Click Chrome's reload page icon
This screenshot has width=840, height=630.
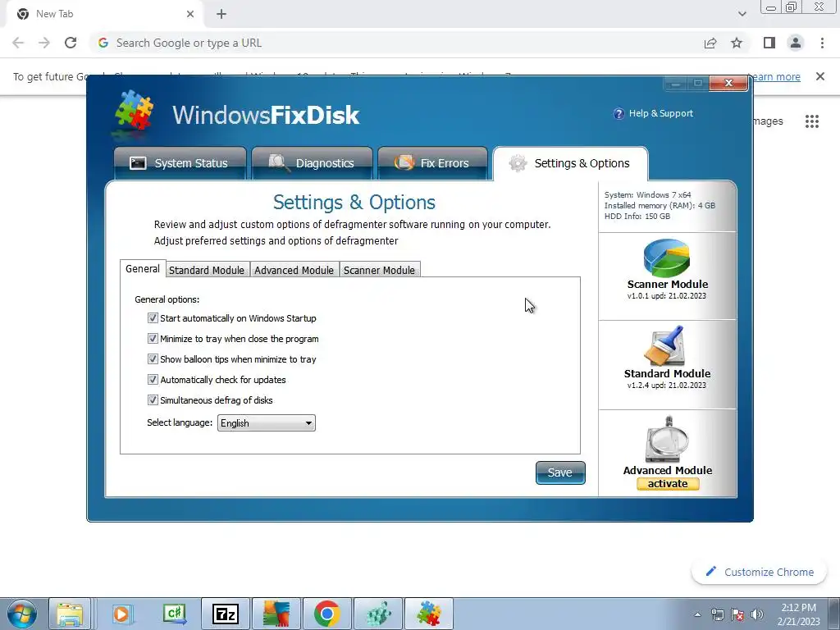(71, 43)
